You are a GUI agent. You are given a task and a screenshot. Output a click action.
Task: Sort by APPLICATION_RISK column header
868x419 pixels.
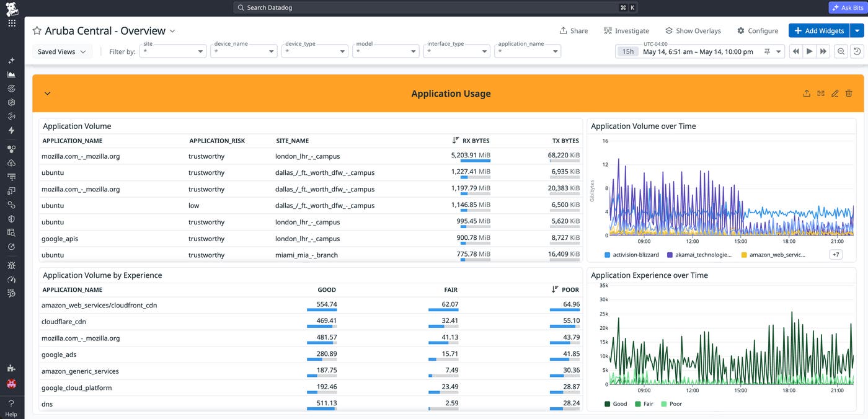click(x=217, y=141)
